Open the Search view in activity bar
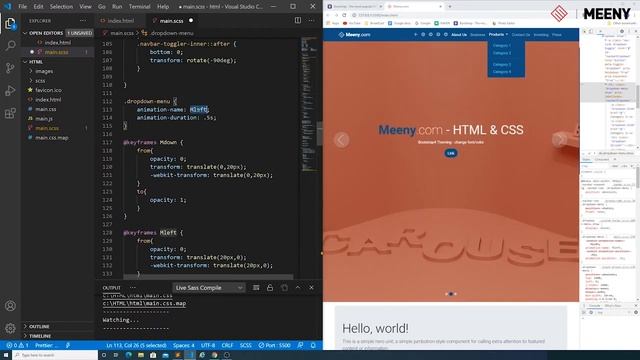 click(10, 45)
